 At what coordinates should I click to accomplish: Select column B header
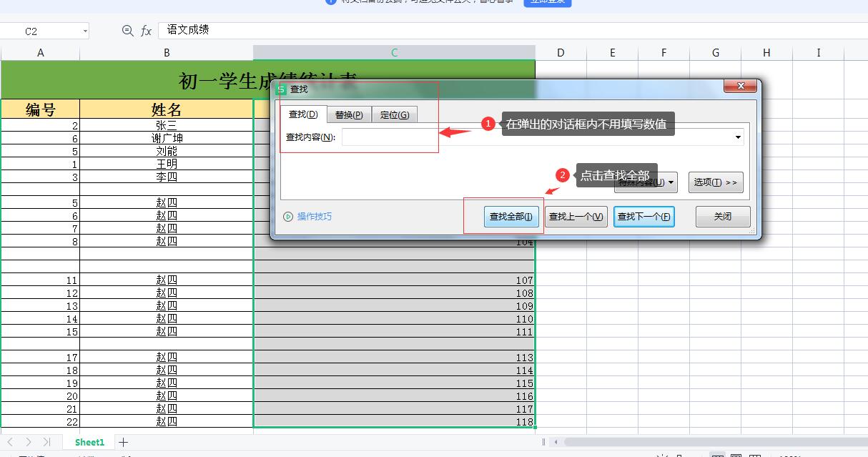click(167, 53)
